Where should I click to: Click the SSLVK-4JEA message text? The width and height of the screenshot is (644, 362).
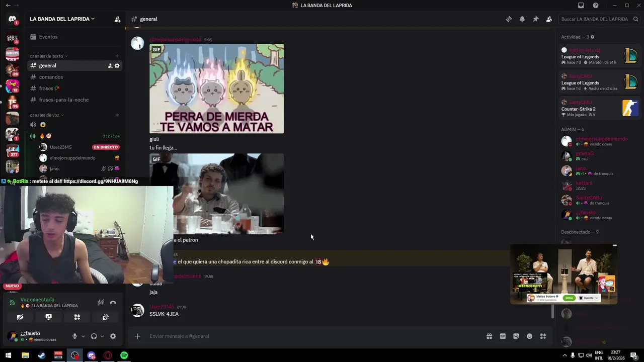(x=164, y=314)
